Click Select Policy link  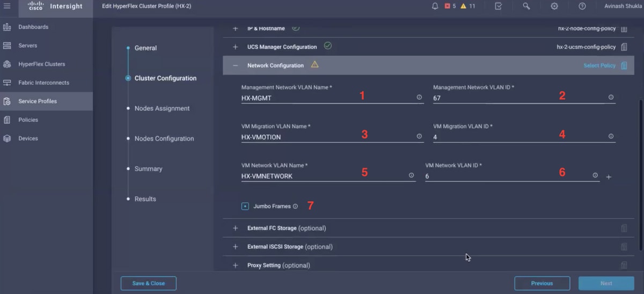point(599,65)
